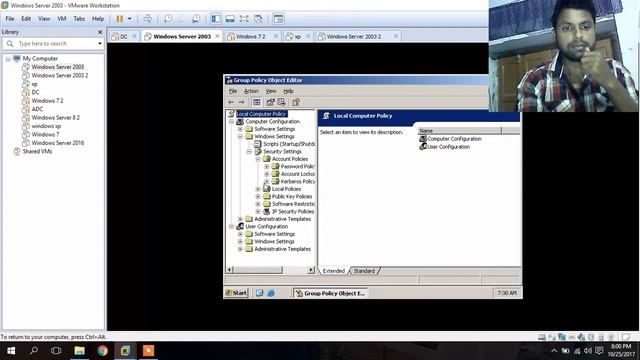Open VMware Help menu
The image size is (640, 360).
tap(98, 19)
